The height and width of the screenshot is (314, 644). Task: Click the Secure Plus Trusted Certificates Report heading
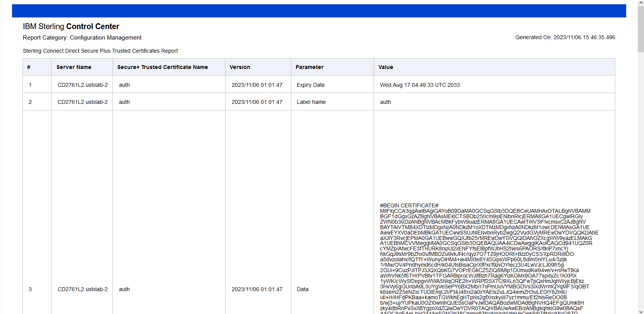pos(100,51)
